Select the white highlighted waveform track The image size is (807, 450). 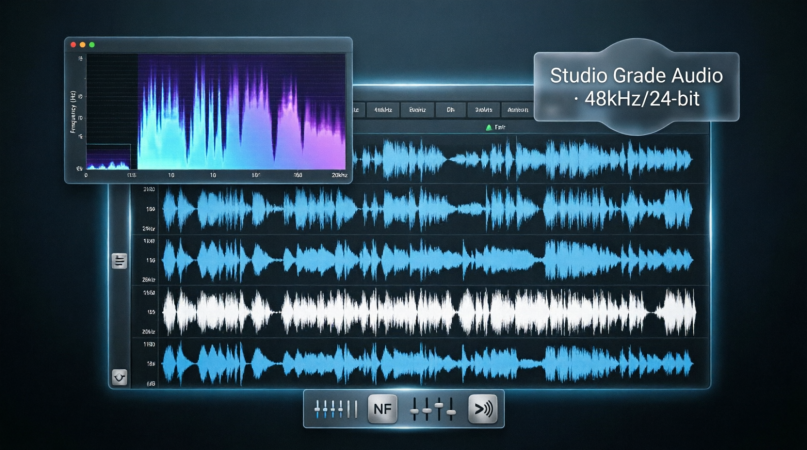(429, 312)
